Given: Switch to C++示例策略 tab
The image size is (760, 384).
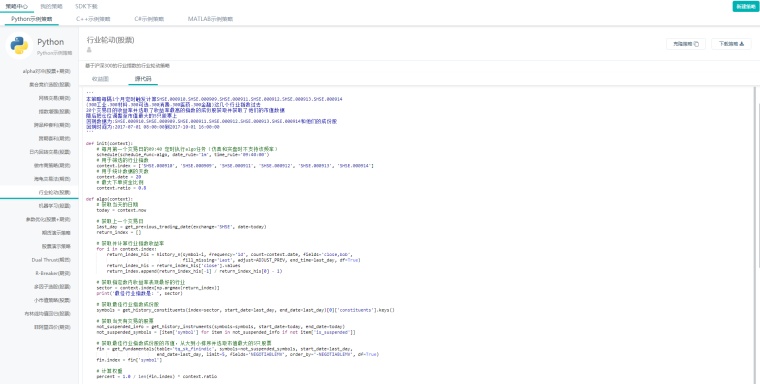Looking at the screenshot, I should (93, 19).
